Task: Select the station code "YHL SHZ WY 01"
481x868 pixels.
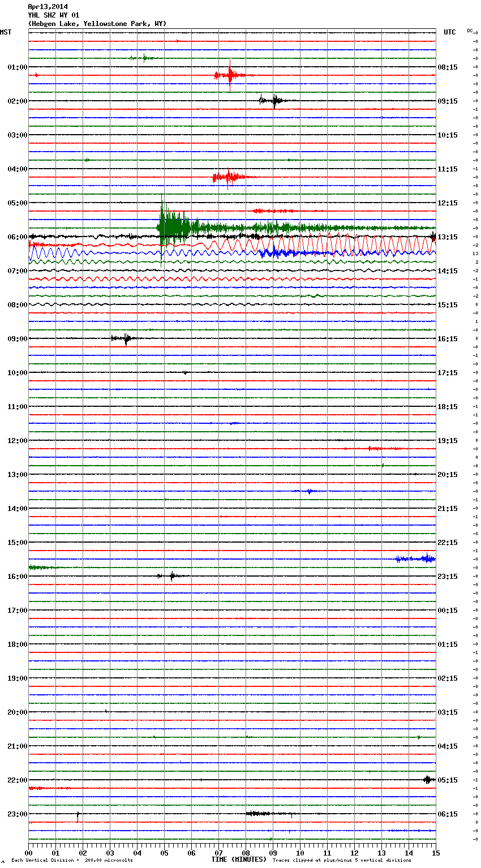Action: (54, 15)
